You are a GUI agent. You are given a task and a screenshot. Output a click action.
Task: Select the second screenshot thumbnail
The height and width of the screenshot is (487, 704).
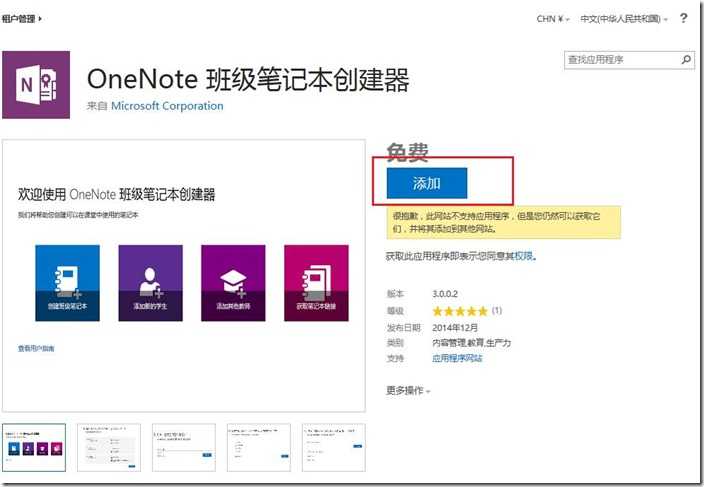click(109, 448)
